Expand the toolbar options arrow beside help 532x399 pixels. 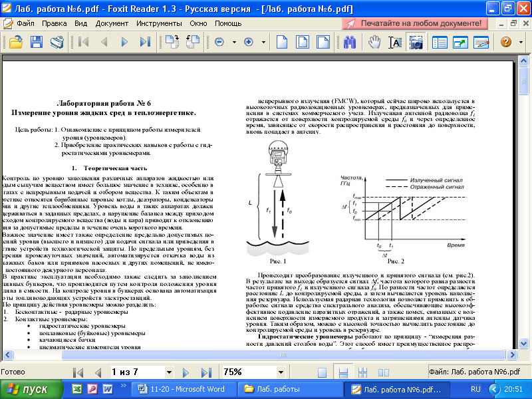coord(521,43)
